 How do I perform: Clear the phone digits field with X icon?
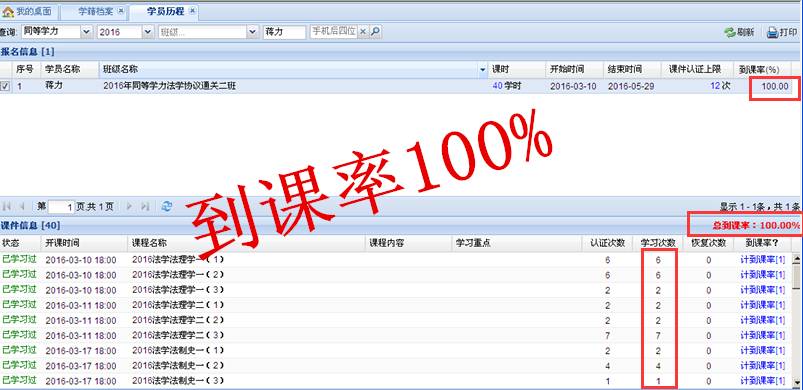click(x=363, y=32)
